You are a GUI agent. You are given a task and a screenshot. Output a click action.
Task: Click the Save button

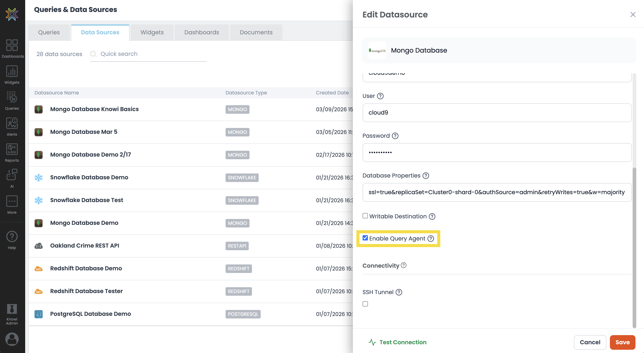[622, 342]
